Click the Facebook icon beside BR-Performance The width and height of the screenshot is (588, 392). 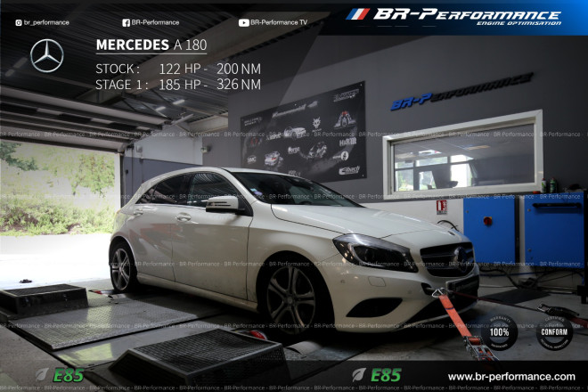[126, 22]
